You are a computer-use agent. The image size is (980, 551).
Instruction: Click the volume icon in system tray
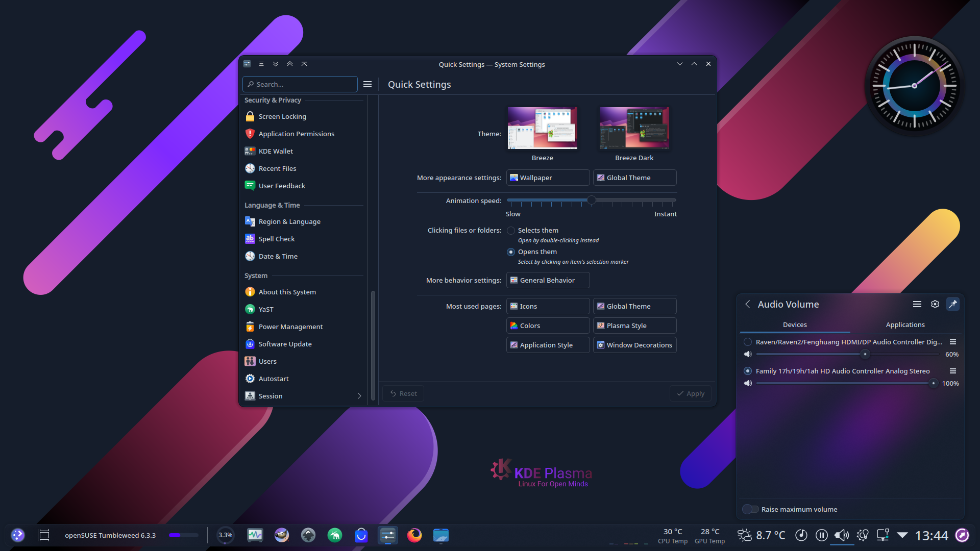[842, 535]
